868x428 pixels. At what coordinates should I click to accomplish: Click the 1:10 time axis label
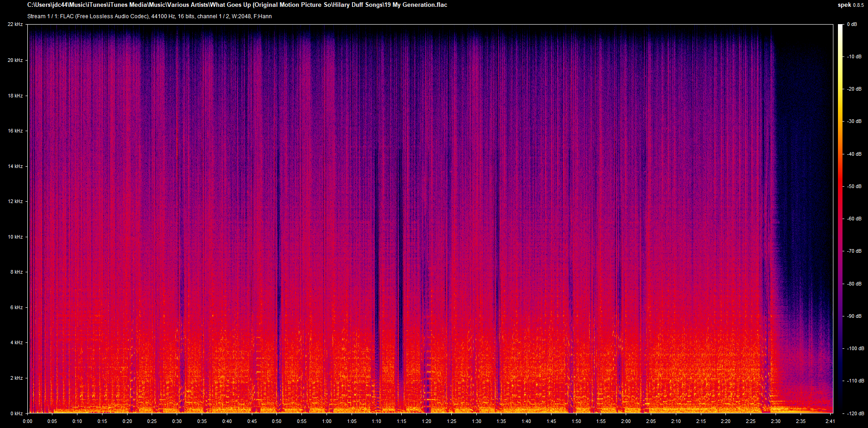377,421
